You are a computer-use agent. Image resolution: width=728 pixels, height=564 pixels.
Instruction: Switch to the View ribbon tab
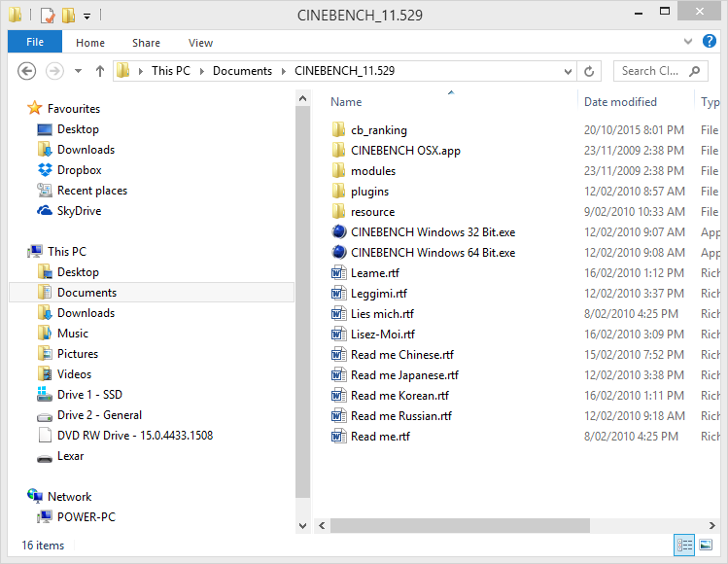coord(200,43)
